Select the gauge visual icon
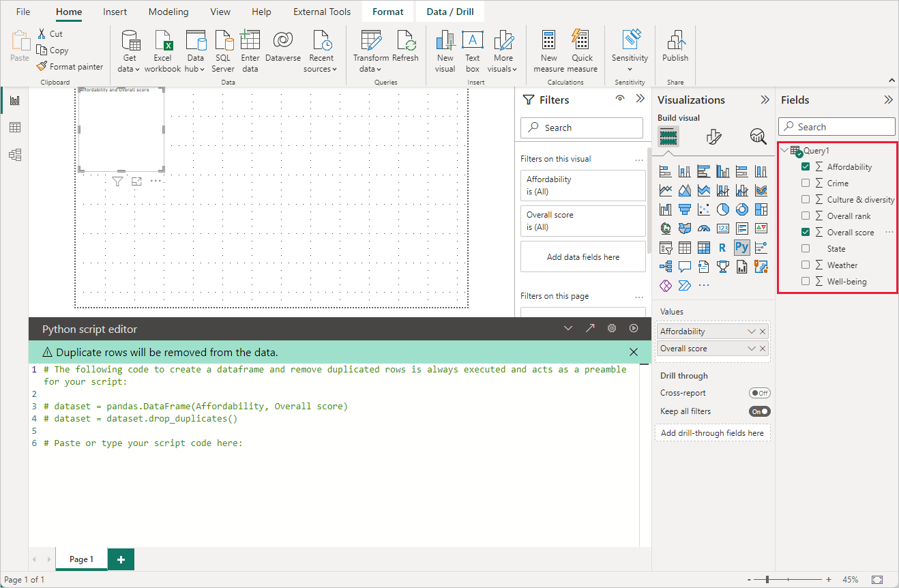This screenshot has height=588, width=899. pyautogui.click(x=704, y=228)
